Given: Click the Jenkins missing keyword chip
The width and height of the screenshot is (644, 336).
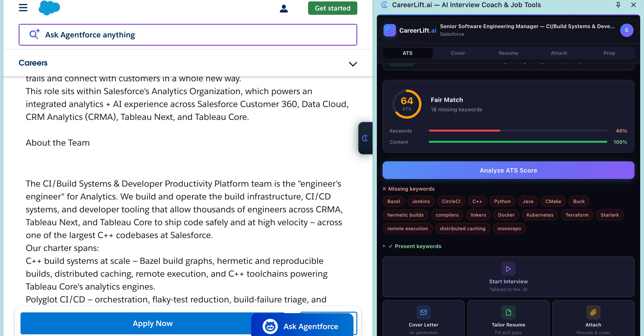Looking at the screenshot, I should [421, 201].
